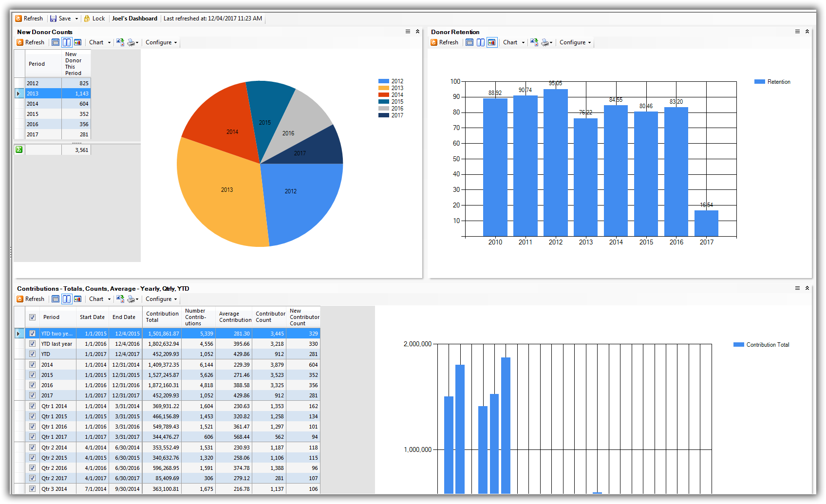This screenshot has height=504, width=826.
Task: Export New Donor Counts data via export icon
Action: tap(120, 42)
